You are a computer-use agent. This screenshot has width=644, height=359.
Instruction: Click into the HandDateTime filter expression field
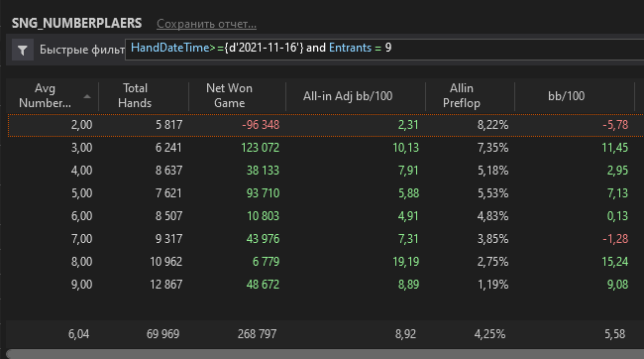click(384, 50)
